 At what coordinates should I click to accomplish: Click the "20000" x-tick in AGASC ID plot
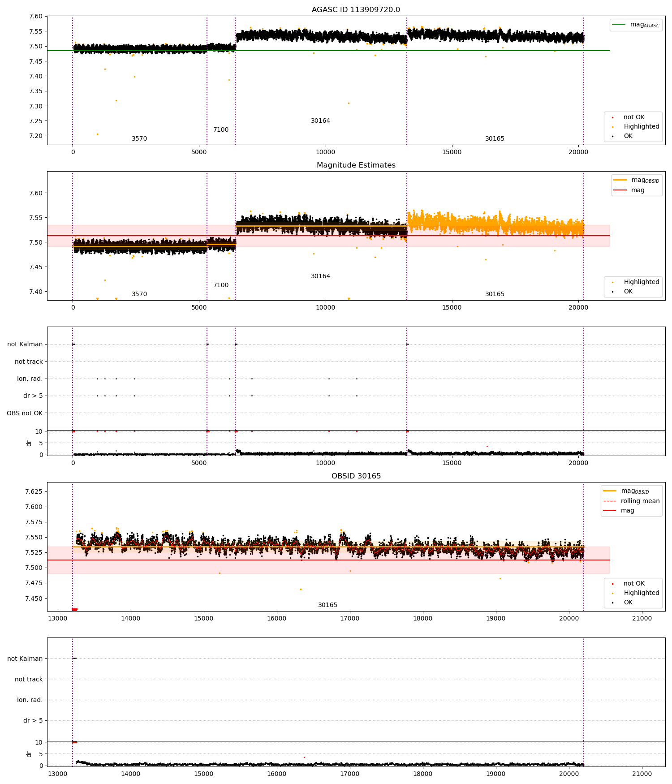coord(578,152)
